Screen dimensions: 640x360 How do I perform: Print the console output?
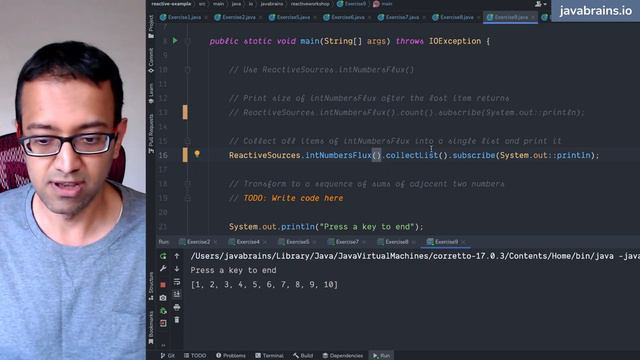coord(177,307)
